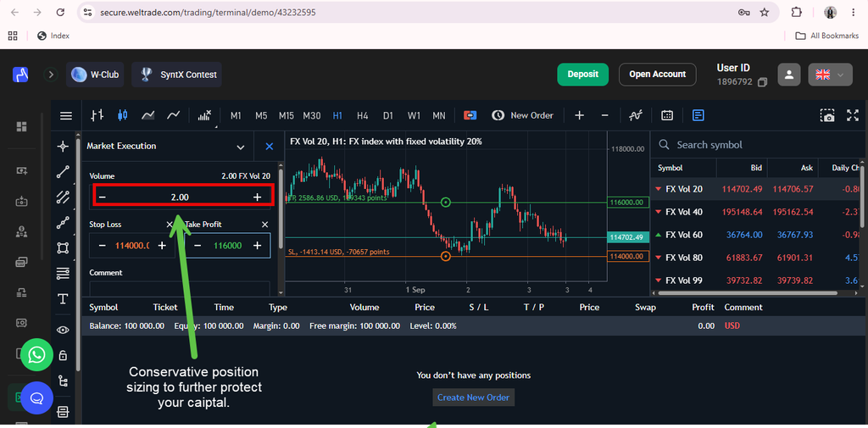Switch chart to area chart style

pyautogui.click(x=147, y=115)
